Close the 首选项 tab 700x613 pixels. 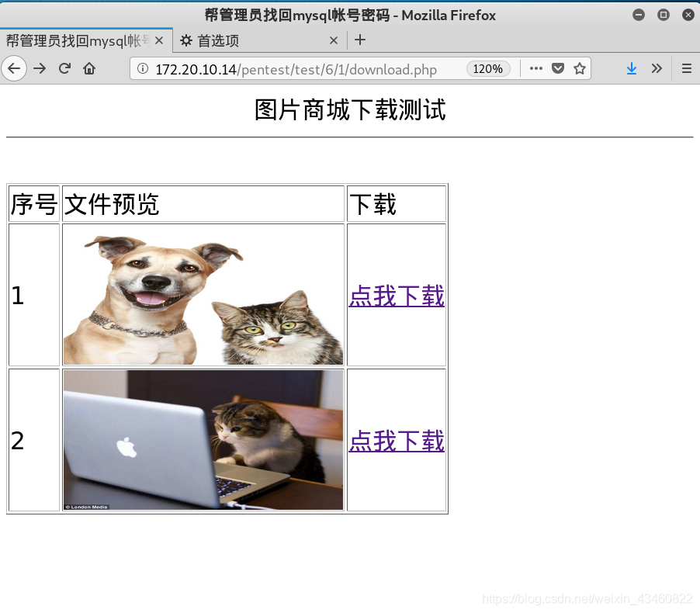[334, 40]
